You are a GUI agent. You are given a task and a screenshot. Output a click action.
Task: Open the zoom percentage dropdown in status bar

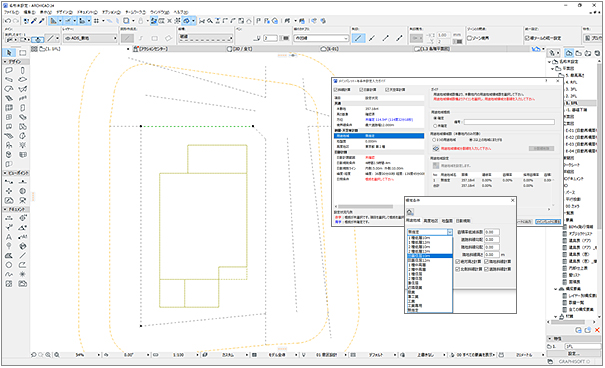(x=99, y=354)
